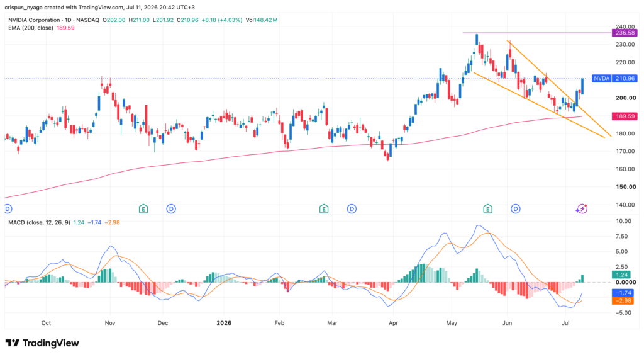The width and height of the screenshot is (644, 357).
Task: Click the NVIDIA Corporation symbol title
Action: click(34, 20)
